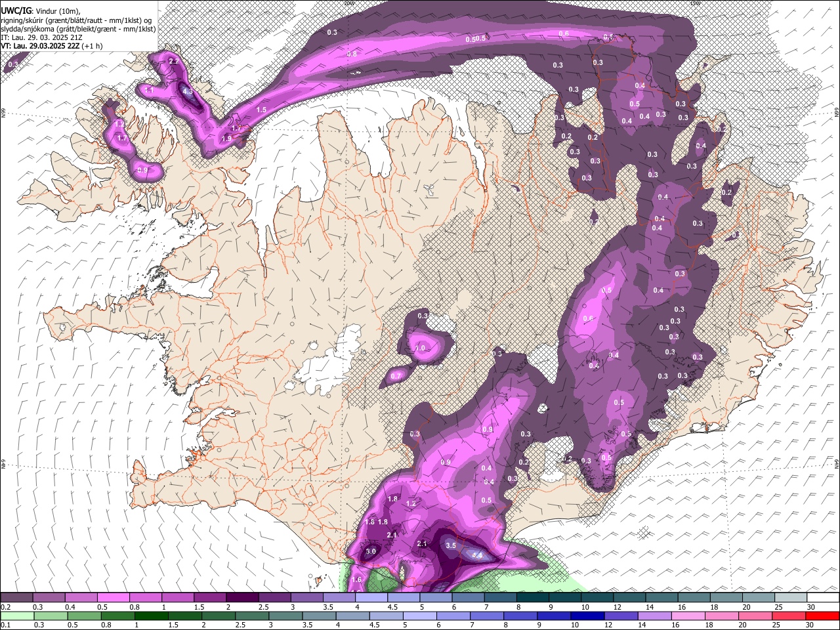Pick bottom legend swatch between 6 and 7
Viewport: 840px width, 630px height.
coord(454,616)
